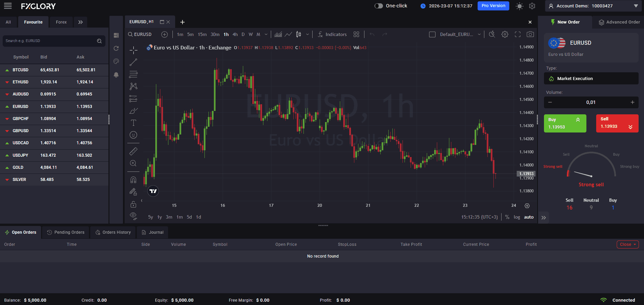Toggle hide all drawings eye icon
Screen dimensions: 644x305
133,216
